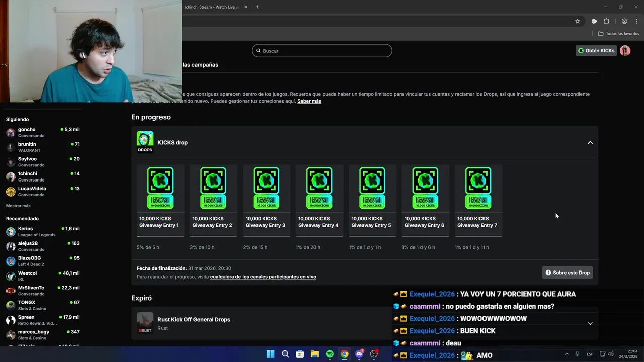Open Spotify from taskbar
Viewport: 644px width, 362px height.
point(330,354)
